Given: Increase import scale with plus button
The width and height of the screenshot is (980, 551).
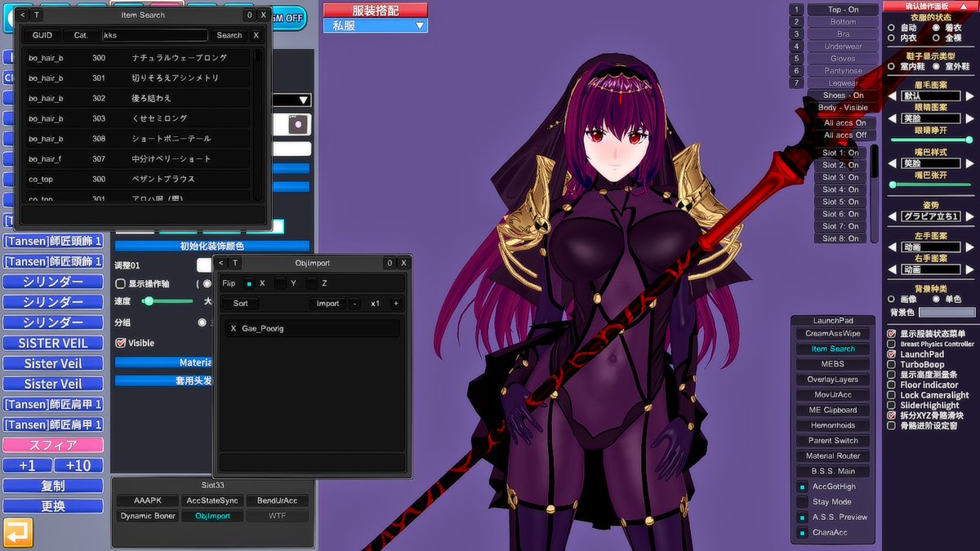Looking at the screenshot, I should coord(395,303).
